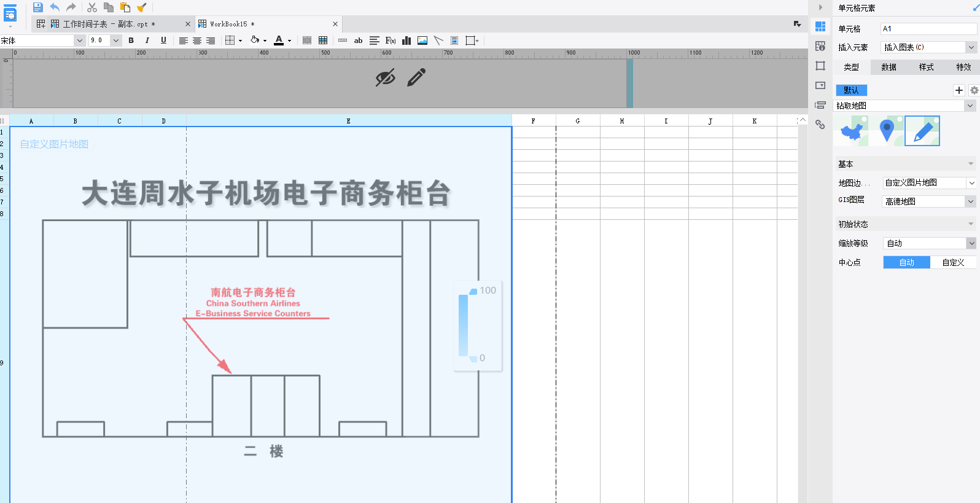This screenshot has width=980, height=503.
Task: Open the widget settings panel icon in sidebar
Action: click(x=820, y=85)
